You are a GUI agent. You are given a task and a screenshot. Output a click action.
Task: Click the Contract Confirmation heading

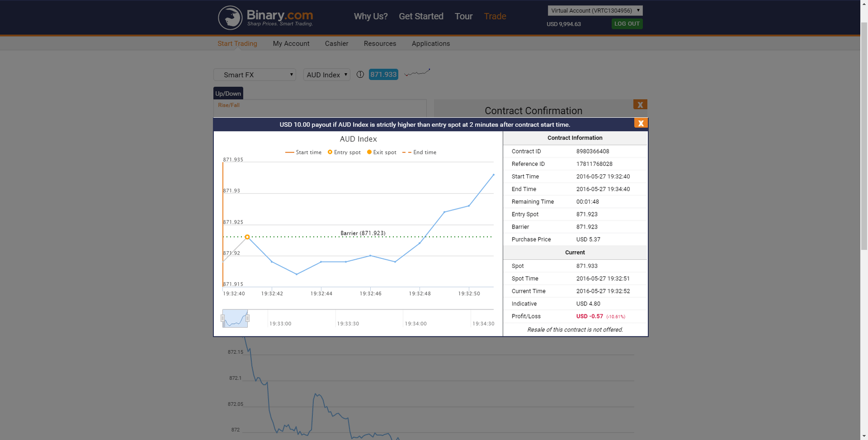coord(533,111)
